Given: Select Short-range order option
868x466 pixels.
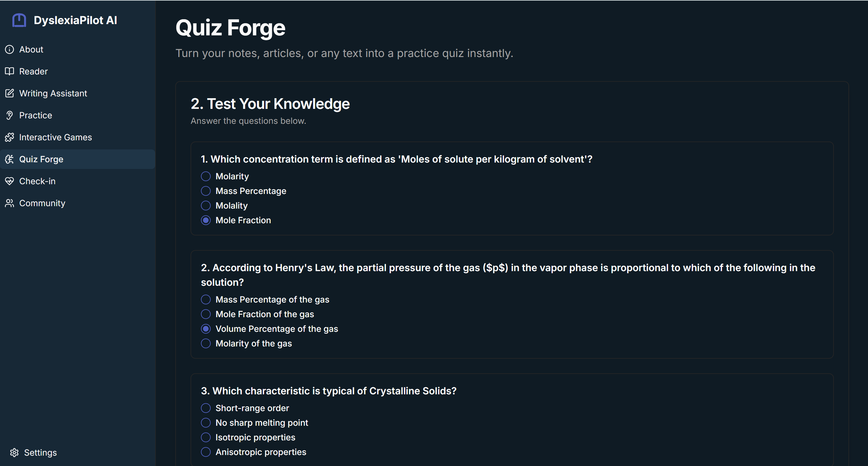Looking at the screenshot, I should tap(205, 408).
